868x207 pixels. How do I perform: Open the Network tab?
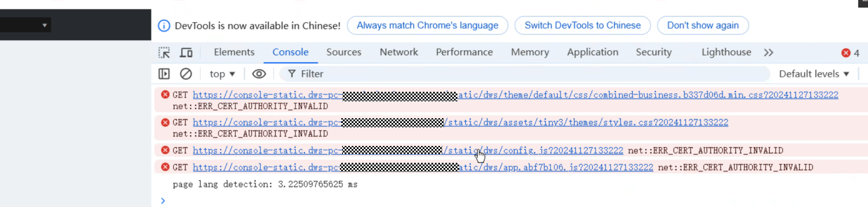point(398,52)
